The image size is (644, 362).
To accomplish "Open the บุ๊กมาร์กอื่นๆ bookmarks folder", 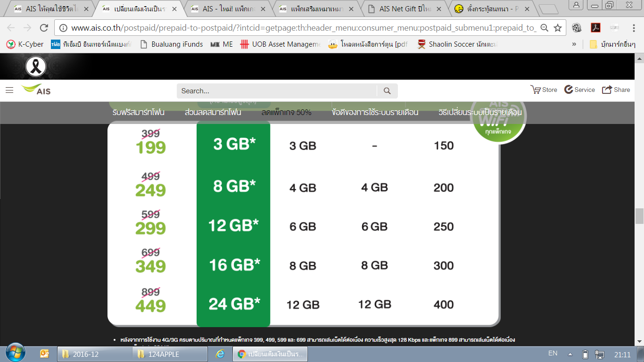I will [x=612, y=44].
